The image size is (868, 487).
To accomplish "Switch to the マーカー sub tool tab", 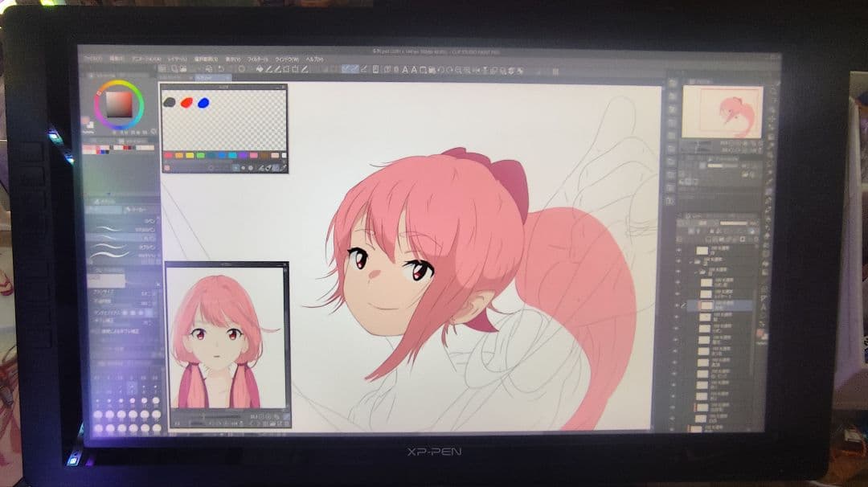I will [137, 211].
